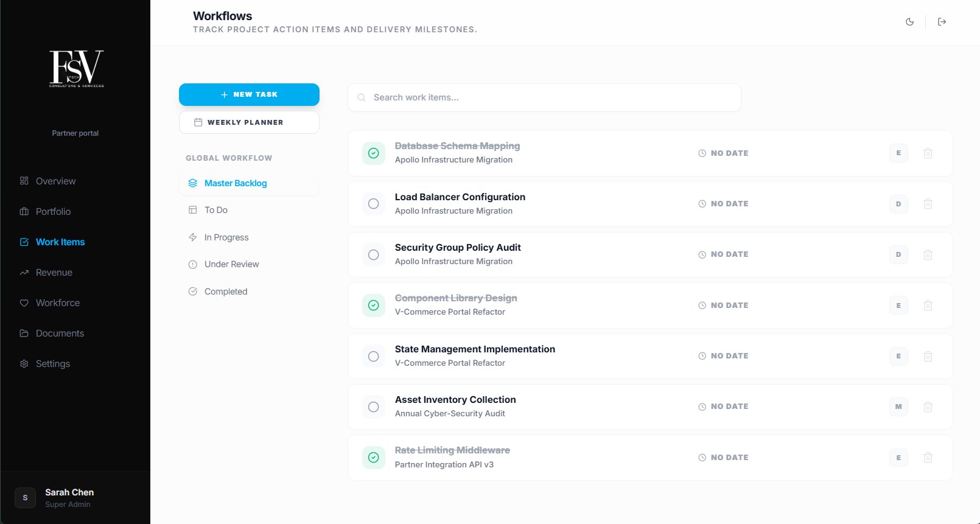The height and width of the screenshot is (524, 980).
Task: Open the Load Balancer Configuration task title
Action: click(460, 197)
